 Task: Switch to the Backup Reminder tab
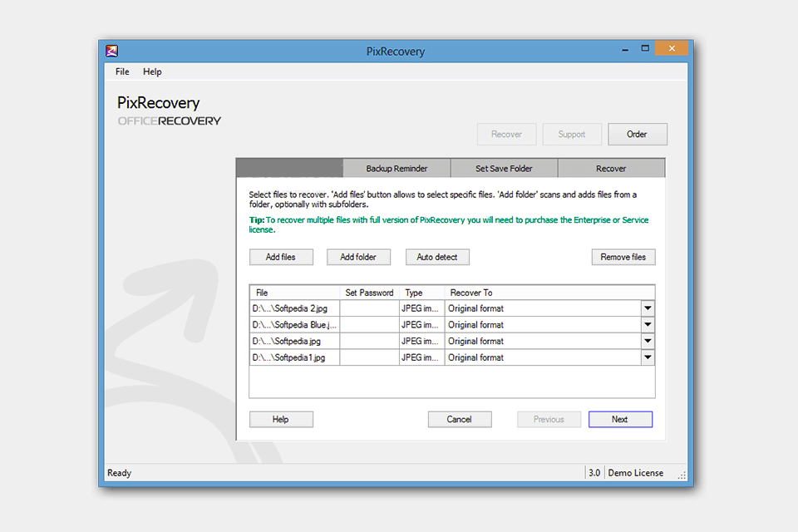coord(397,168)
